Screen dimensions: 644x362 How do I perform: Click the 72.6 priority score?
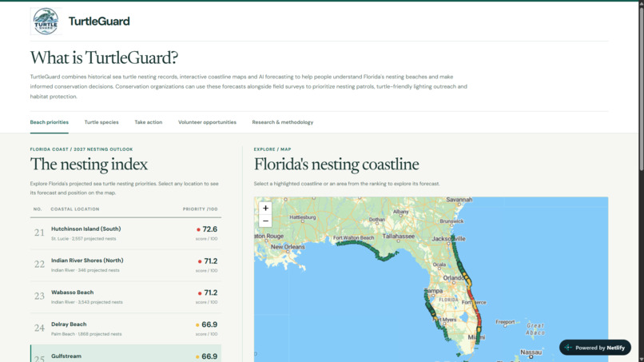(x=210, y=229)
